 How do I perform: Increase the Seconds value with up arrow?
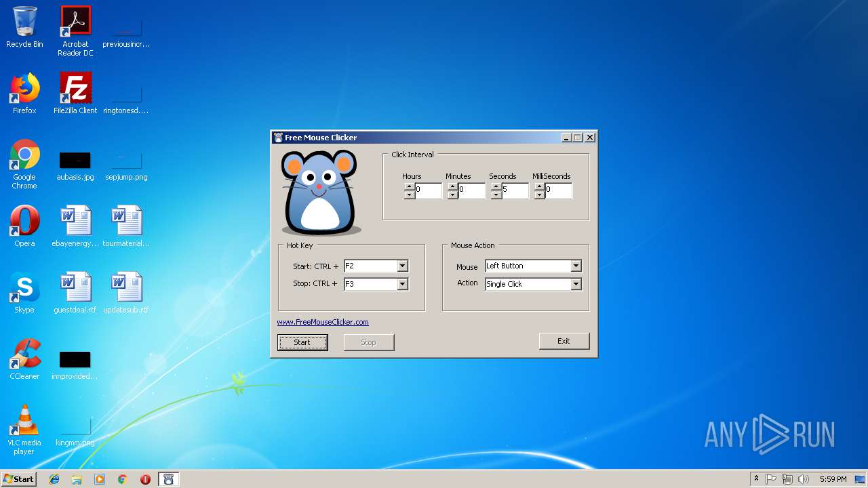coord(496,186)
